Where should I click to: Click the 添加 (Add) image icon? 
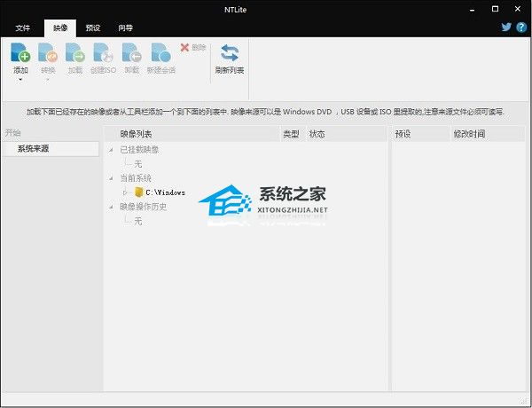(20, 52)
